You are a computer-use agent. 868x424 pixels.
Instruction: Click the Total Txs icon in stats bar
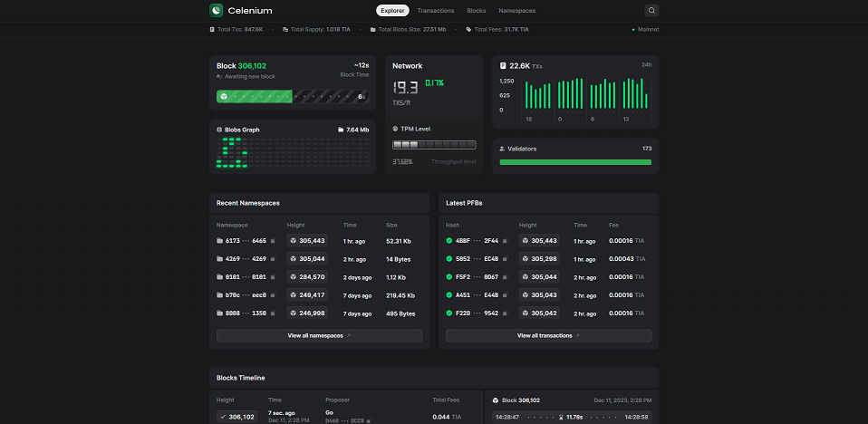[212, 29]
